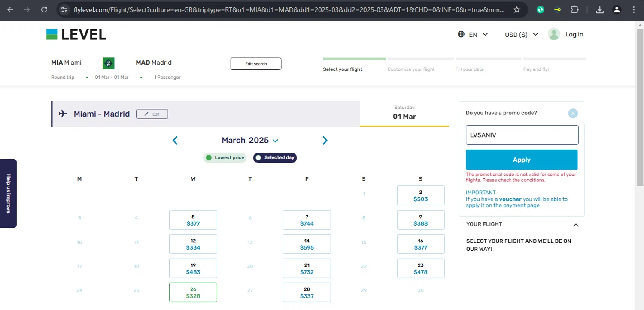The height and width of the screenshot is (310, 644).
Task: Open the browser downloads icon
Action: pyautogui.click(x=600, y=9)
